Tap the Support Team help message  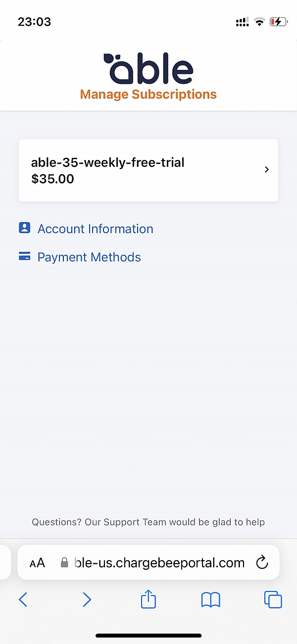coord(148,522)
